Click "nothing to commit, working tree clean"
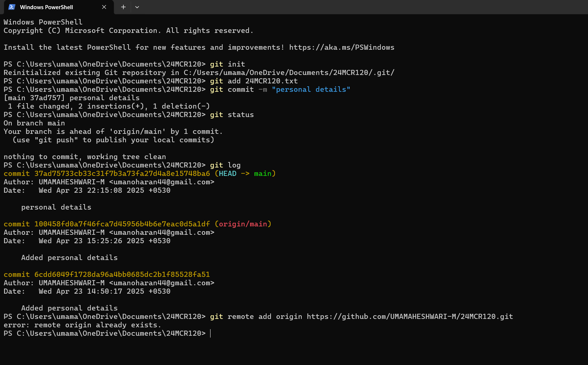Screen dimensions: 588x365 (x=85, y=157)
